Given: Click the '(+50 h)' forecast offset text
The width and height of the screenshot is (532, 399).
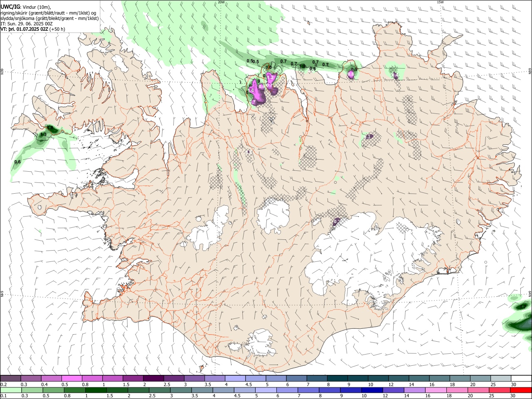Looking at the screenshot, I should click(57, 29).
